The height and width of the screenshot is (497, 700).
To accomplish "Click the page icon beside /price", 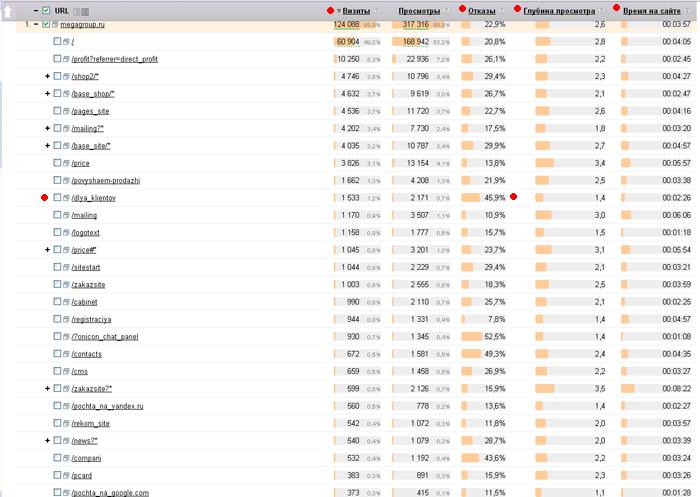I will click(66, 163).
